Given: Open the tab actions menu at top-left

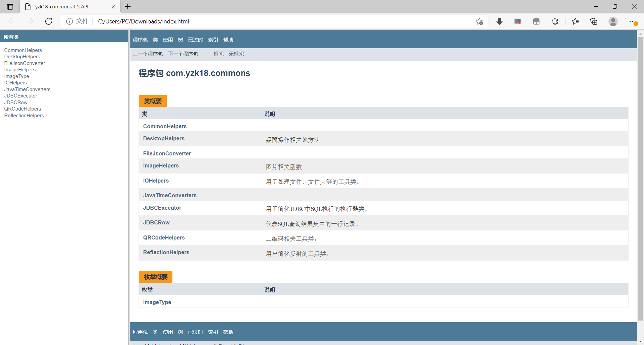Looking at the screenshot, I should point(10,7).
